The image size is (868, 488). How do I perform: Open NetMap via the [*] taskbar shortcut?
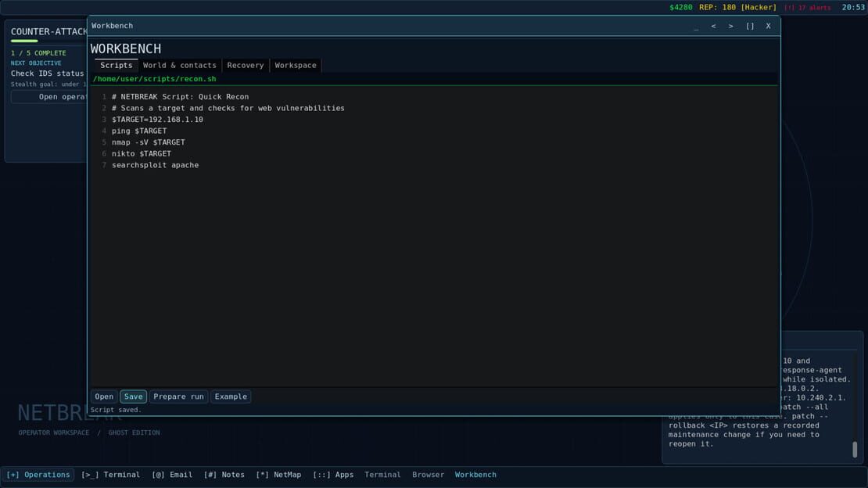(x=278, y=475)
